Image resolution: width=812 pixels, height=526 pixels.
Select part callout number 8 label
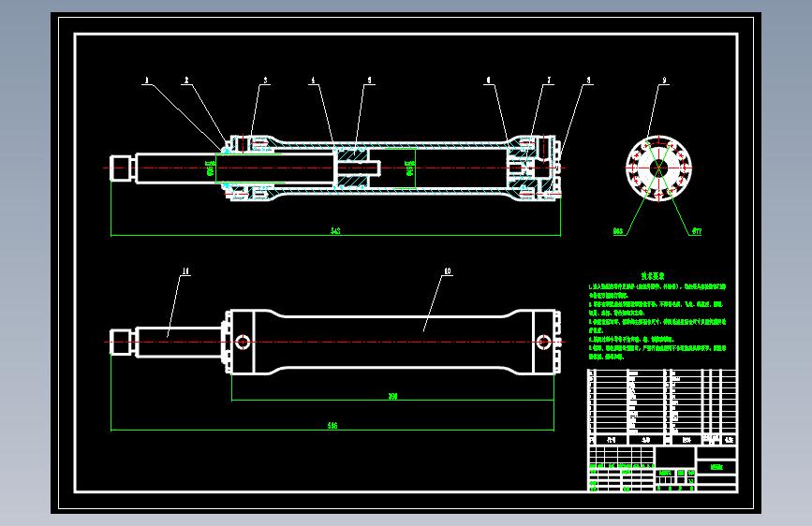pos(589,80)
